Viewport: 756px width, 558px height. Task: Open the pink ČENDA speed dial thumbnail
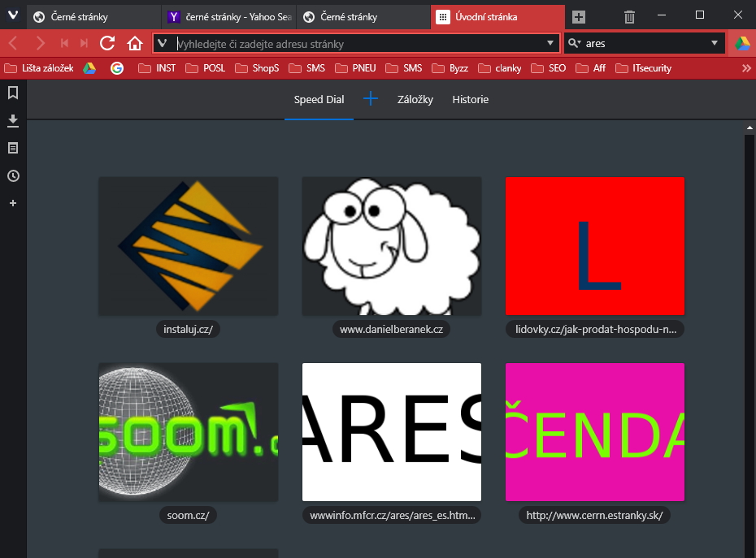tap(595, 432)
